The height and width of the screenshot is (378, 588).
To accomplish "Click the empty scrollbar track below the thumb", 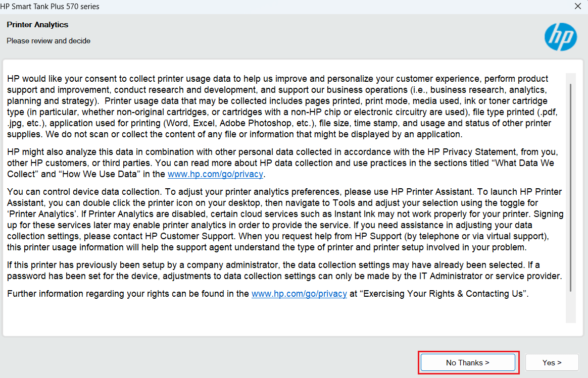I will tap(571, 308).
